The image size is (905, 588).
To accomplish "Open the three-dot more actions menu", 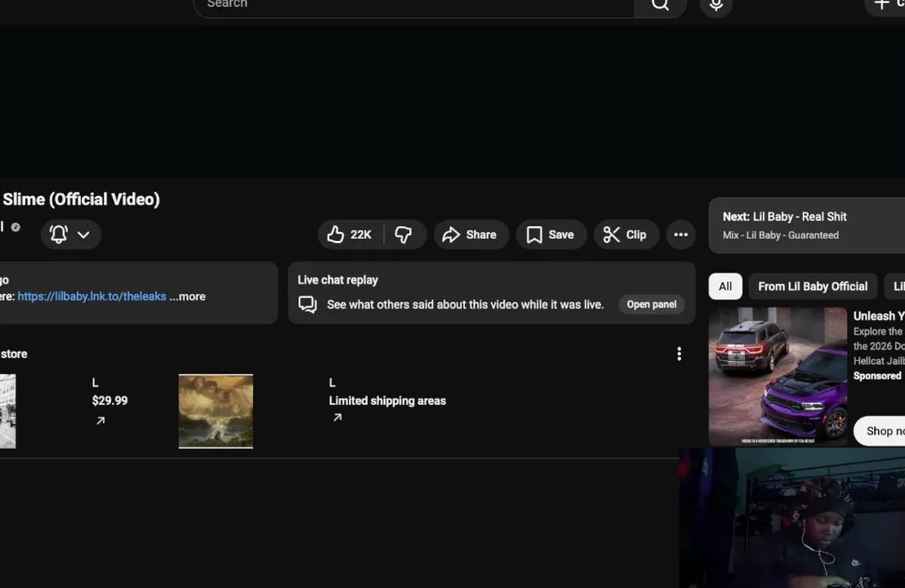I will point(680,234).
